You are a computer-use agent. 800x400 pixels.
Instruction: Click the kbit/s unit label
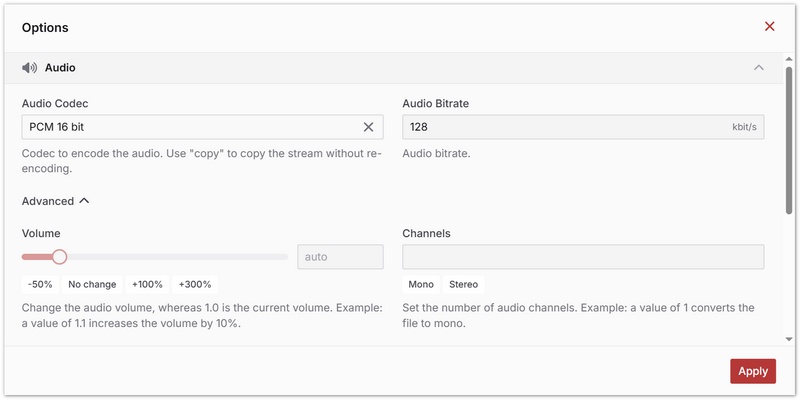tap(744, 127)
